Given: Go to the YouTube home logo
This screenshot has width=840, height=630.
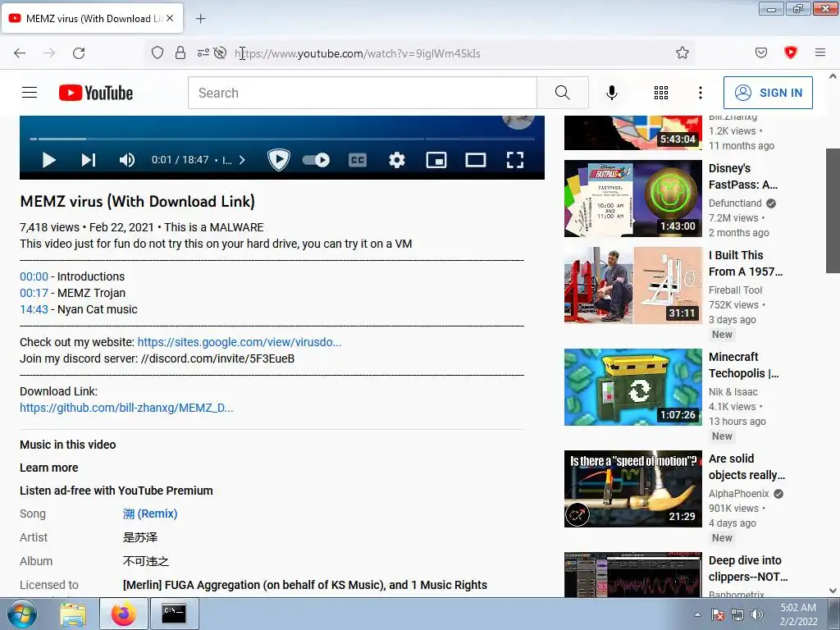Looking at the screenshot, I should (x=96, y=93).
